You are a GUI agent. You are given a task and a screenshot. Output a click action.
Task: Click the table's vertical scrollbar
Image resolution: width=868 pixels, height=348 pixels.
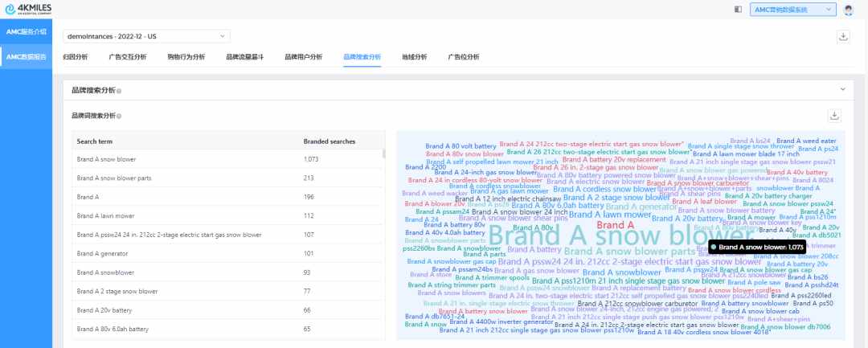384,154
